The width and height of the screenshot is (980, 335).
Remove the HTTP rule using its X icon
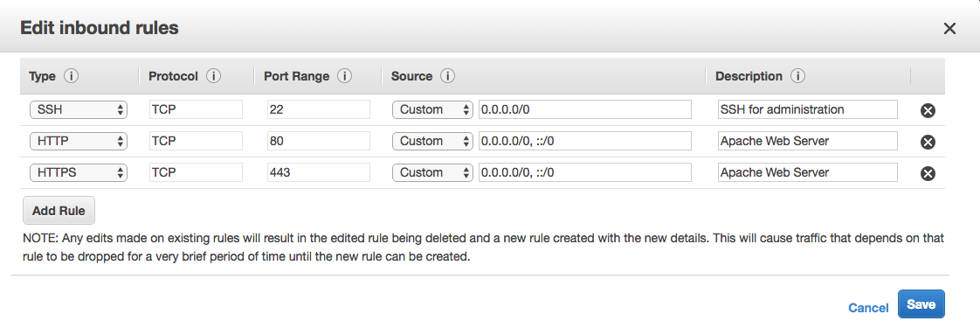(928, 143)
